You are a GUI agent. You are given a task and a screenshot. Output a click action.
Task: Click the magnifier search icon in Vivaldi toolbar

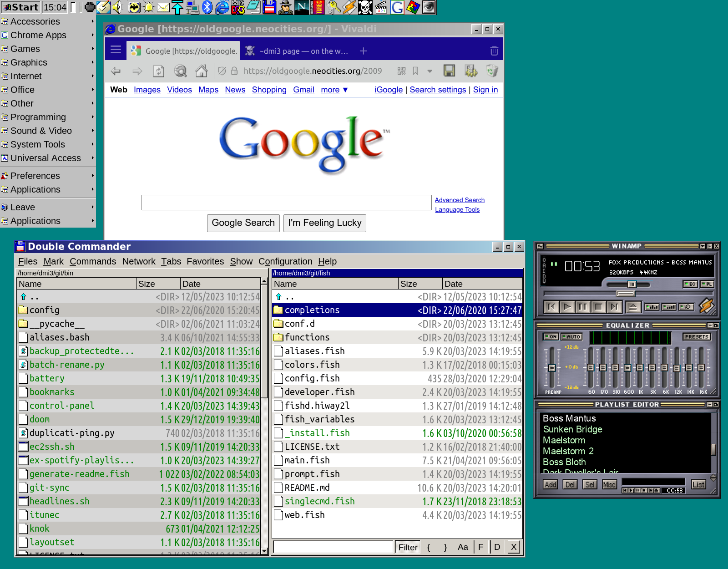(180, 71)
